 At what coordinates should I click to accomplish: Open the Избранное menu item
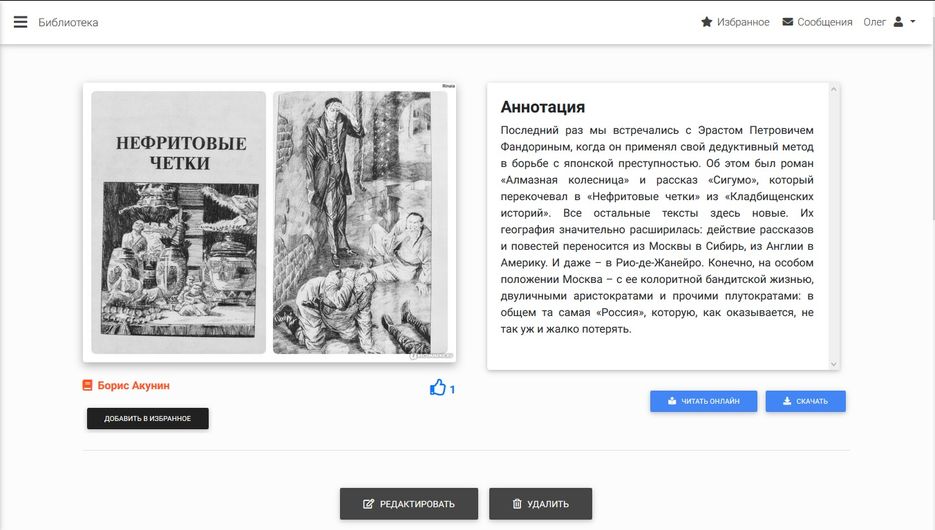point(743,22)
